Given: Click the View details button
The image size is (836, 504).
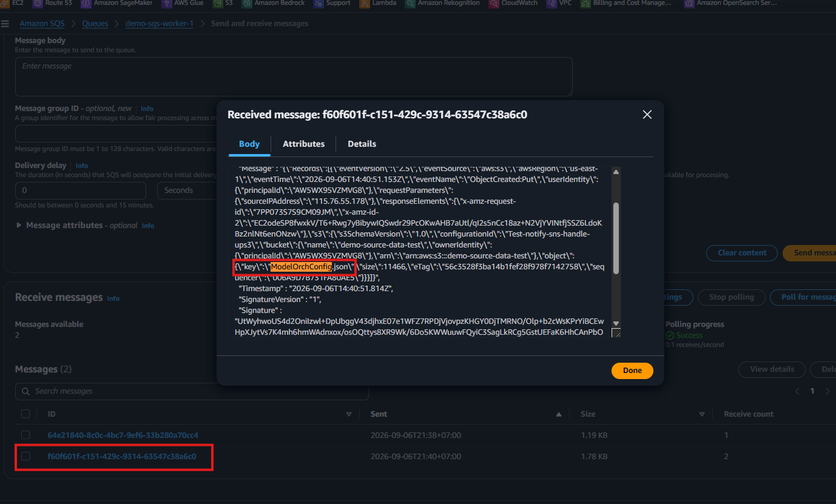Looking at the screenshot, I should point(772,369).
